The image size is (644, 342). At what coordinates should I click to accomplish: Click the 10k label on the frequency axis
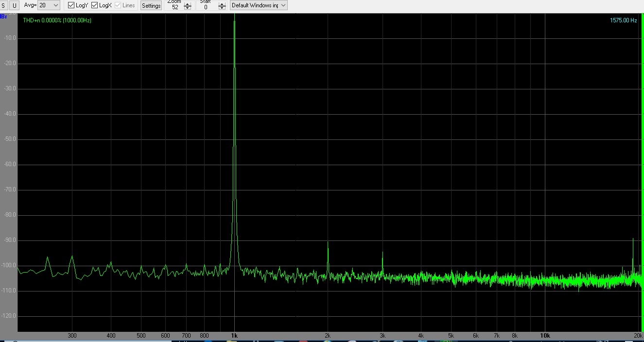[545, 336]
